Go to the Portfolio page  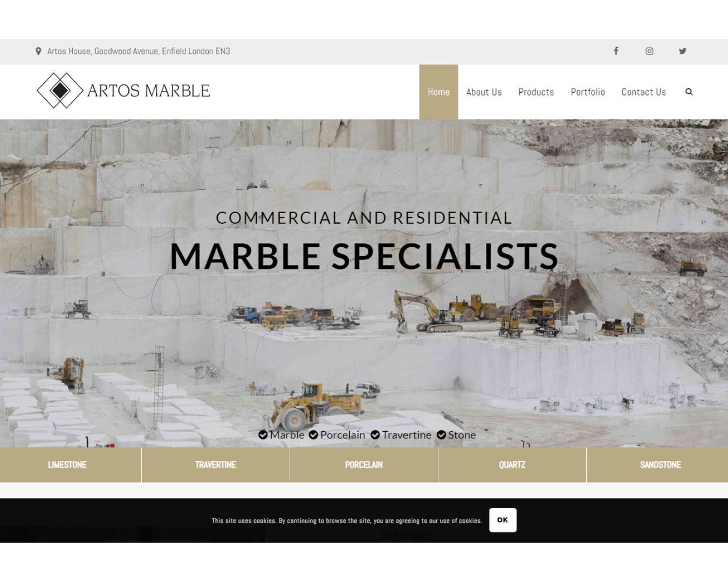587,92
